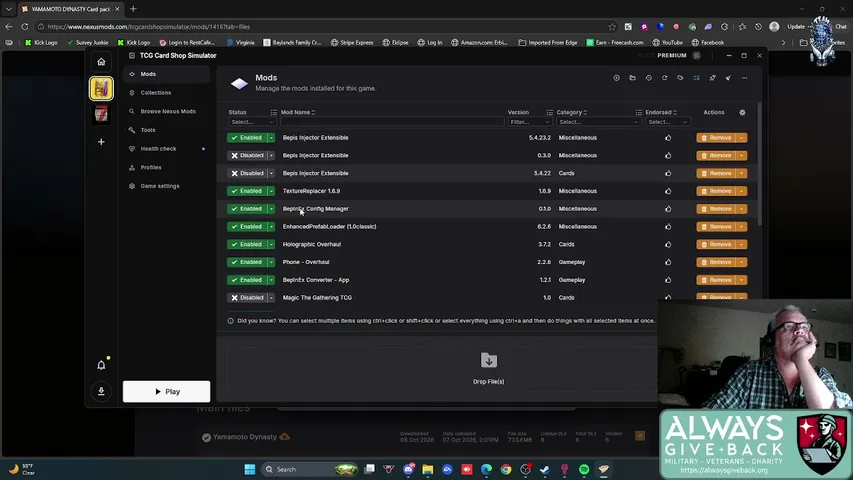This screenshot has width=853, height=480.
Task: Click the list icon beside Mod Name header
Action: point(274,112)
